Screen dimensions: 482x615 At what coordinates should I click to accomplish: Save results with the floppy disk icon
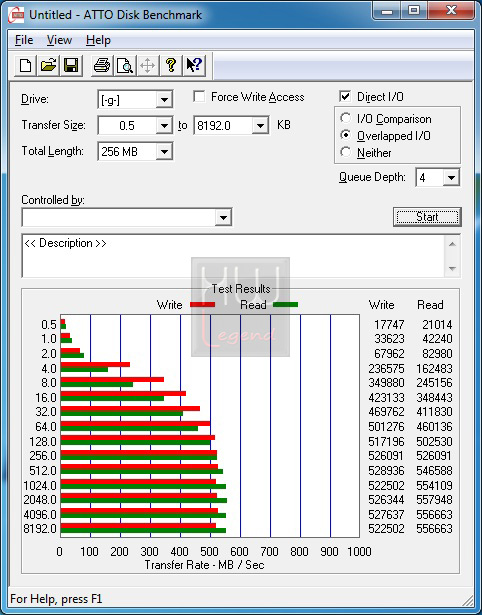click(x=71, y=65)
